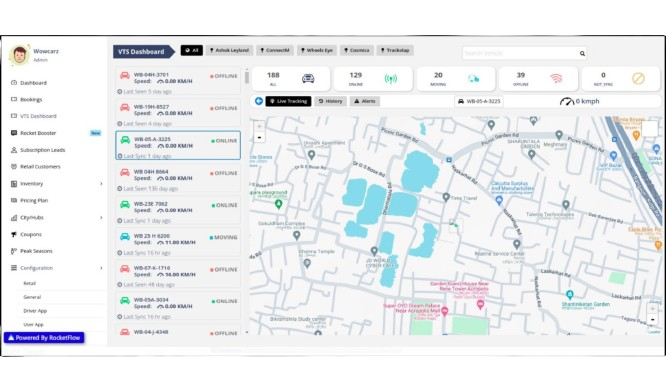Select the all vehicles car icon
The width and height of the screenshot is (666, 375).
[x=308, y=79]
